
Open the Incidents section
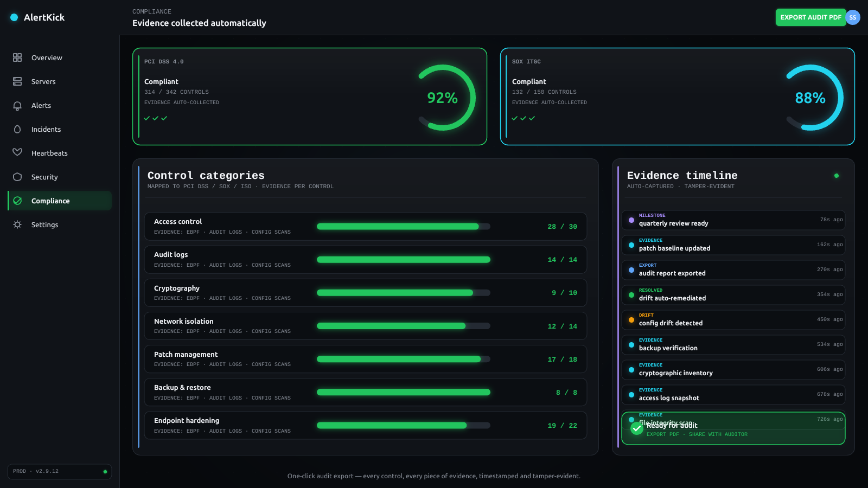tap(60, 129)
